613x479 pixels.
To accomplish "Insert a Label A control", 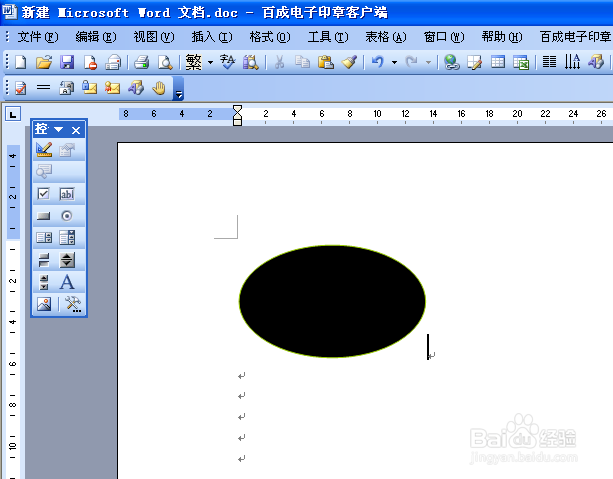I will pos(67,282).
